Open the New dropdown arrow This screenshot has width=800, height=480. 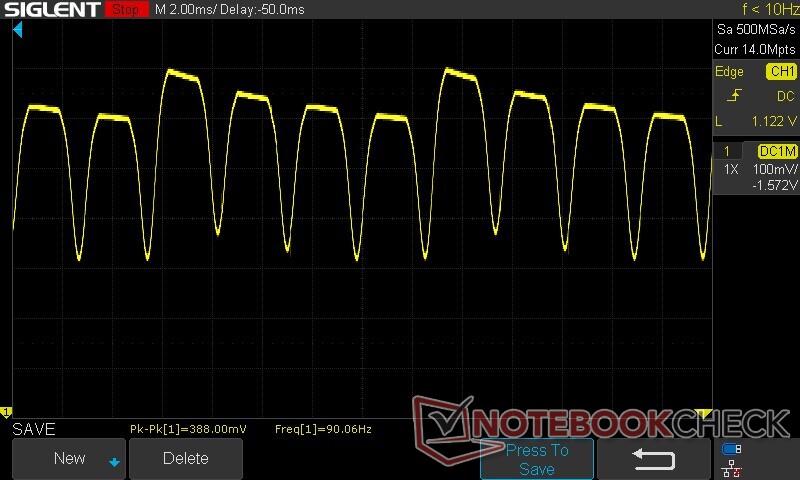click(x=114, y=462)
